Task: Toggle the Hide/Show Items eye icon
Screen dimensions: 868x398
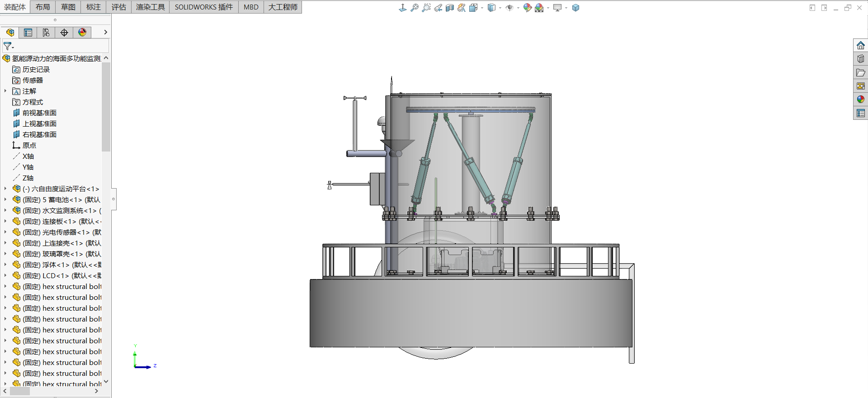Action: coord(509,8)
